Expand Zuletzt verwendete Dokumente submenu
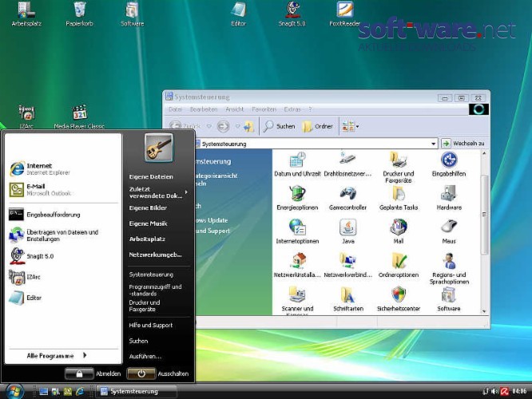Screen dimensions: 532x399 pyautogui.click(x=158, y=192)
